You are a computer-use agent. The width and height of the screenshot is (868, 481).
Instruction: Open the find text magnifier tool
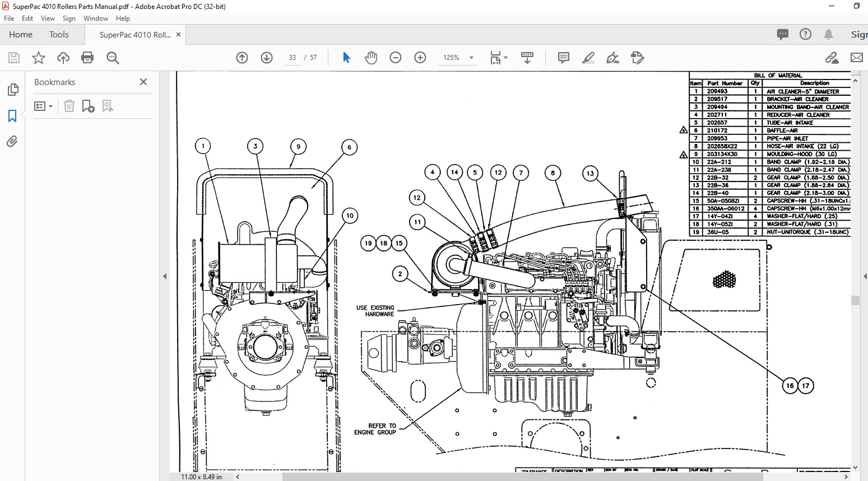[113, 58]
